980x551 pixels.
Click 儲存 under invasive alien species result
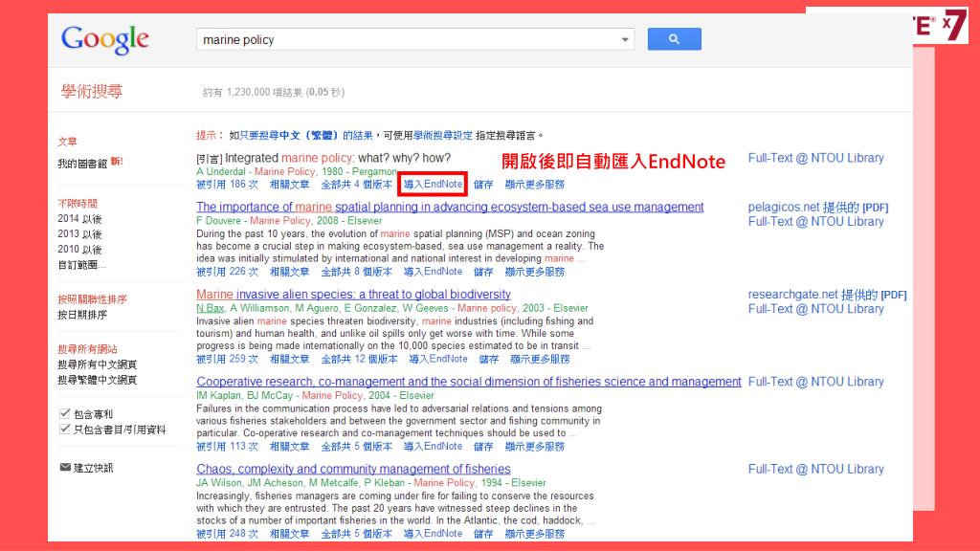489,360
